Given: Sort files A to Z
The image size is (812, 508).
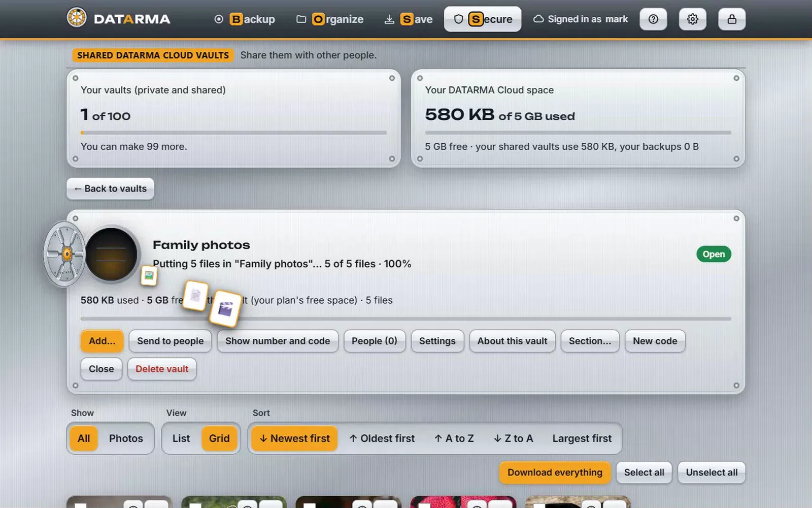Looking at the screenshot, I should [x=454, y=438].
